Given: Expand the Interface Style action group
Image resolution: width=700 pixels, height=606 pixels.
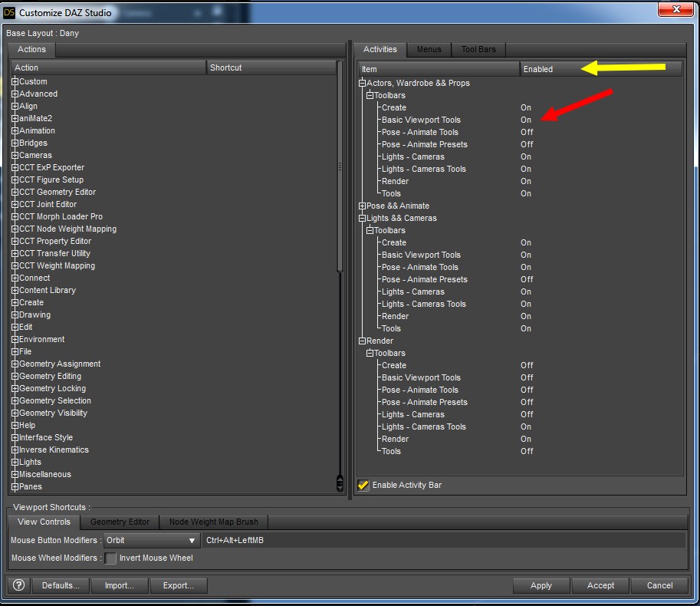Looking at the screenshot, I should (x=15, y=438).
